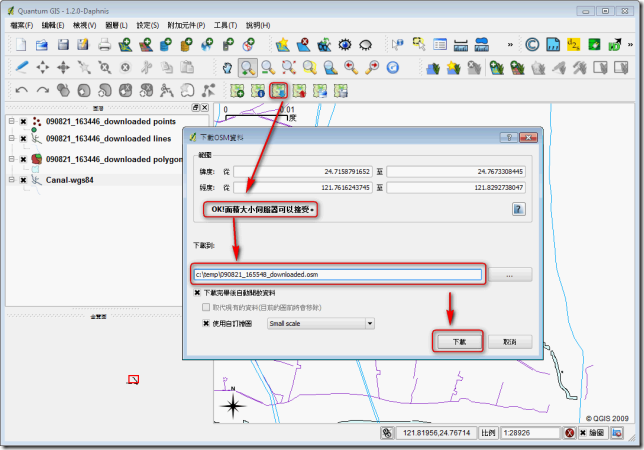Screen dimensions: 644x450
Task: Expand the hidden plugins toolbar overflow chevron
Action: [630, 44]
